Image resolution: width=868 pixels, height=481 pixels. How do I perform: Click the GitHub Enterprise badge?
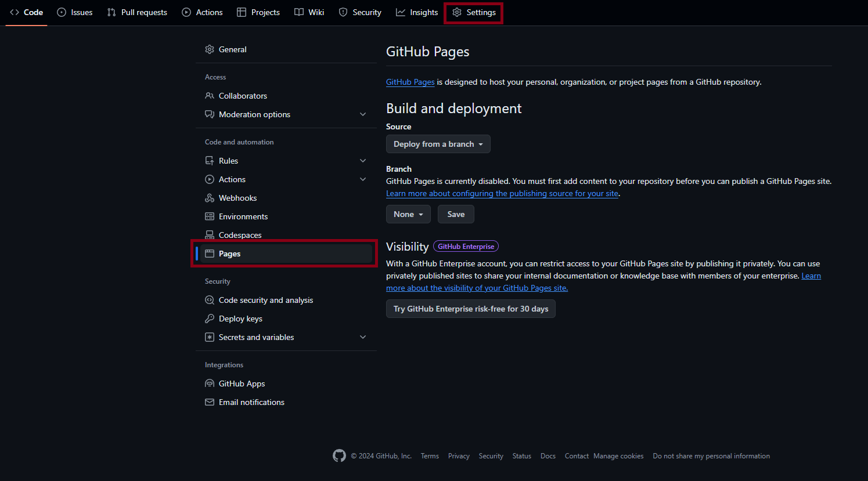pos(466,247)
